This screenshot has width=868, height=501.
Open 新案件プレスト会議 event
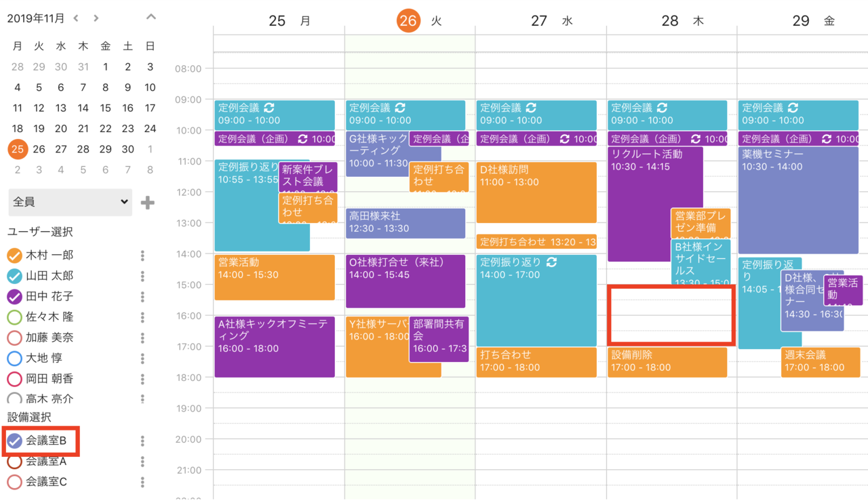pos(308,176)
